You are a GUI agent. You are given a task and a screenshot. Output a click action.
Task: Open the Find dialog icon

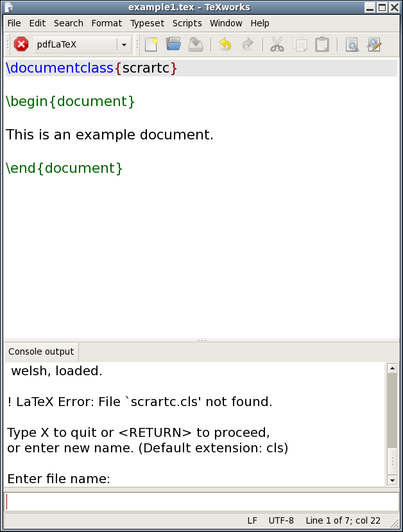(x=352, y=44)
